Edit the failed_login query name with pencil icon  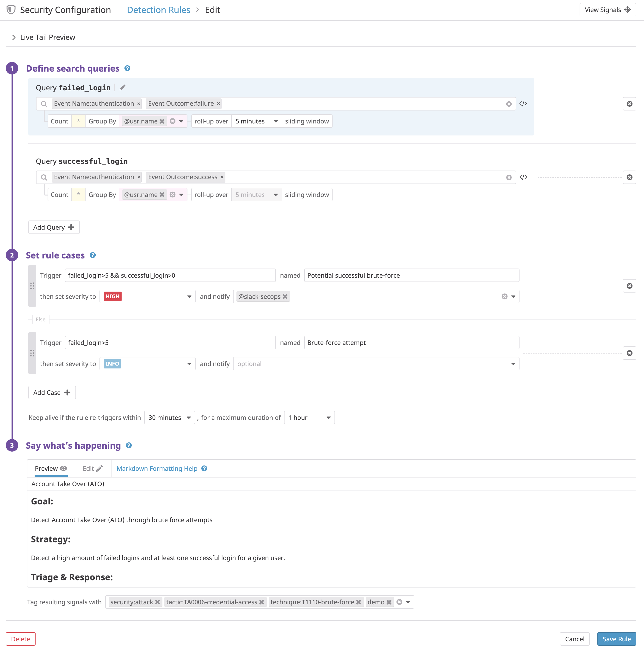pos(122,87)
